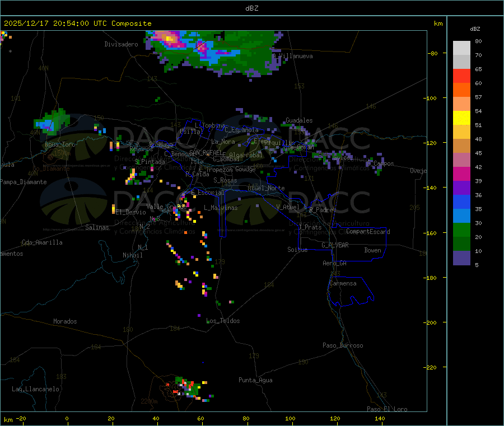Click the purple 5-10 dBZ legend swatch
The width and height of the screenshot is (504, 426).
coord(461,258)
